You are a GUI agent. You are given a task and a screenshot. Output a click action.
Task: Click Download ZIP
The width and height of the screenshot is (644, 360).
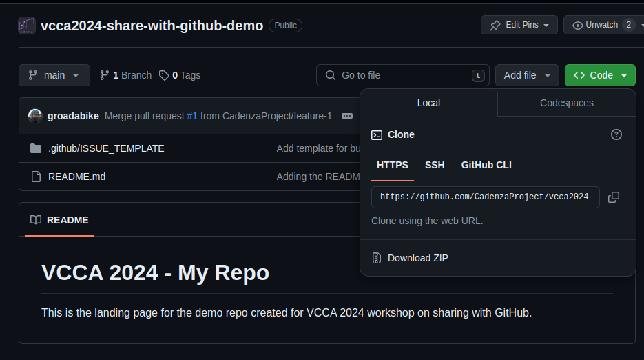coord(417,258)
